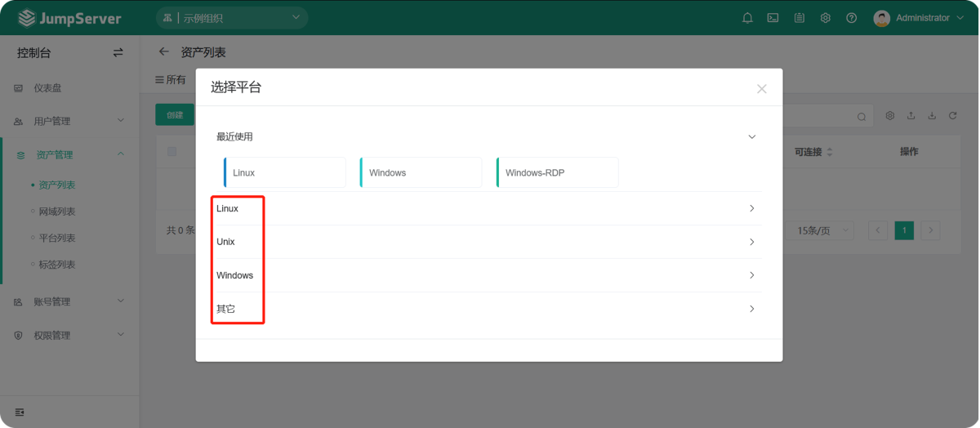980x428 pixels.
Task: Open the Administrator user menu arrow
Action: (960, 18)
